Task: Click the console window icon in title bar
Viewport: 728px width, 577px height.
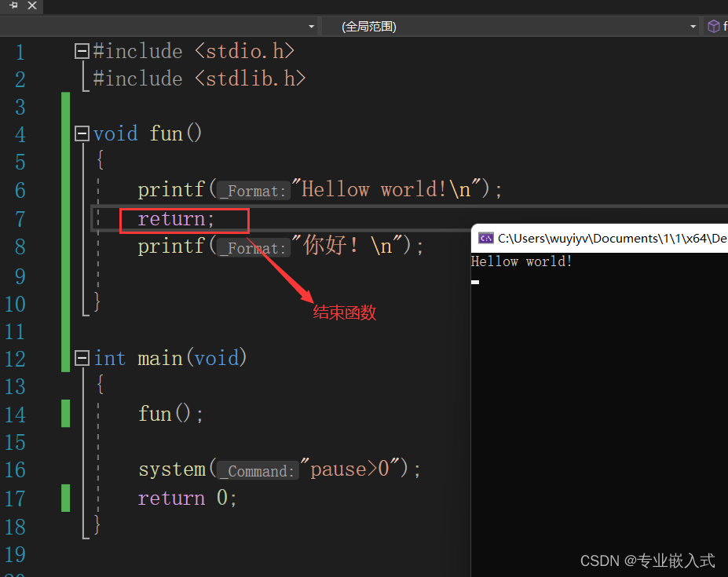Action: click(485, 238)
